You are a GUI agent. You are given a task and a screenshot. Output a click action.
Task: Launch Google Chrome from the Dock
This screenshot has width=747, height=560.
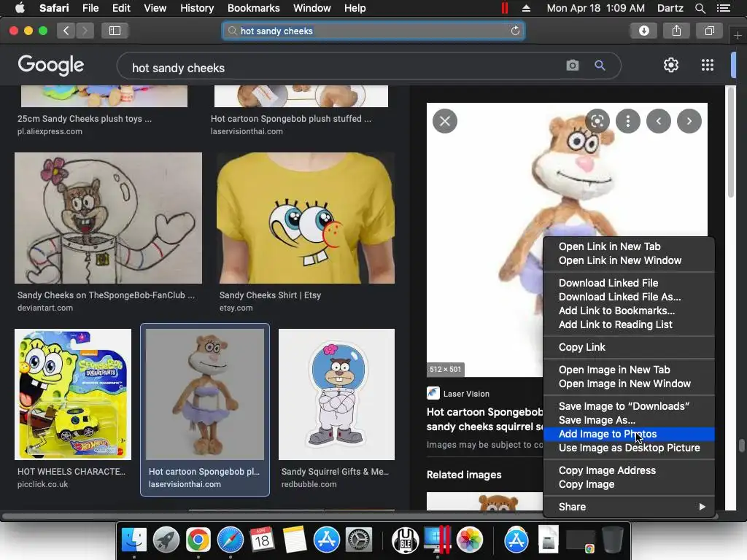[x=198, y=540]
